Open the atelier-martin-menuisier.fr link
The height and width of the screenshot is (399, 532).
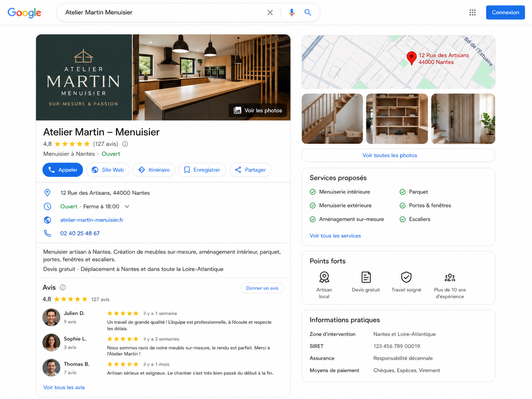click(92, 220)
